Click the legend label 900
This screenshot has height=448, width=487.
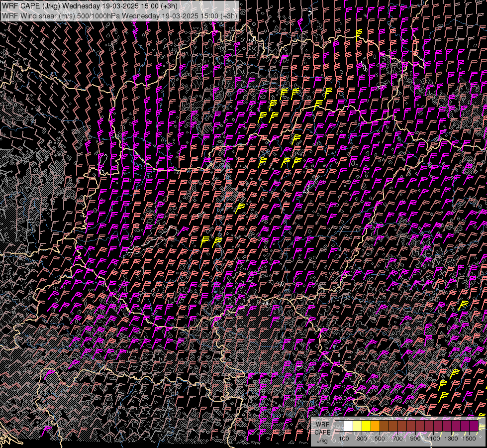click(x=415, y=439)
